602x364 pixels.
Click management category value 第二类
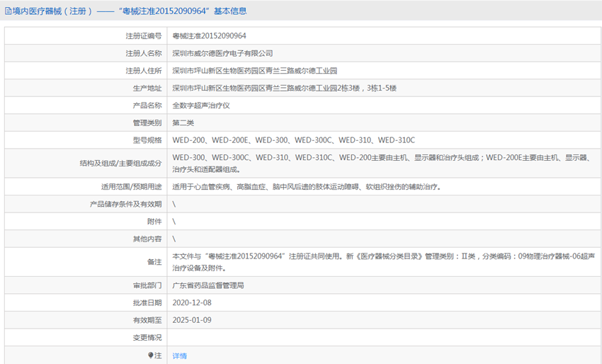(x=183, y=123)
